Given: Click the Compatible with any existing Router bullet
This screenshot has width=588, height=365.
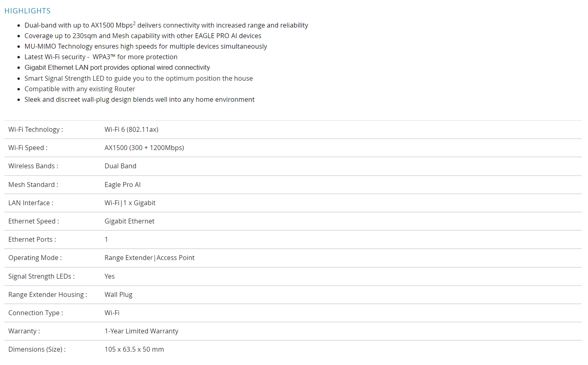Looking at the screenshot, I should point(80,89).
